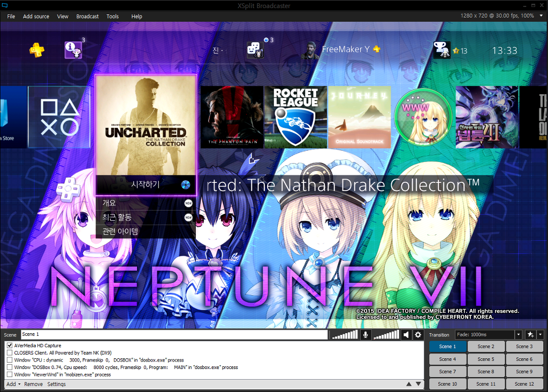Switch to Scene 10
Screen dimensions: 548x392
pyautogui.click(x=448, y=383)
